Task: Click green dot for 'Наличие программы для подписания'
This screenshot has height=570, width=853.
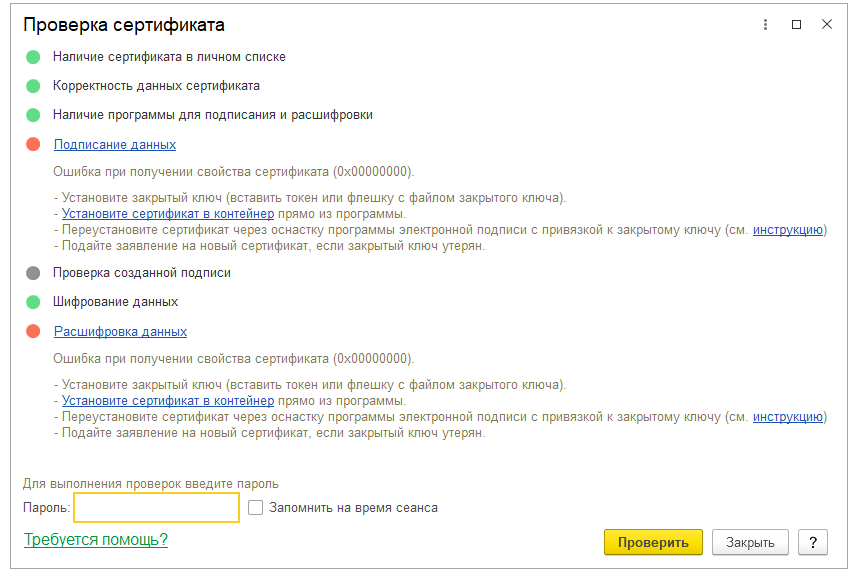Action: click(x=33, y=115)
